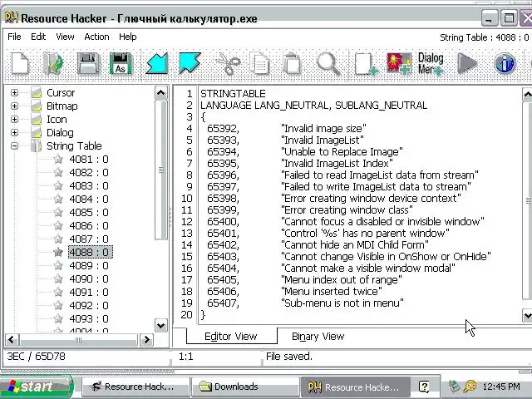Open the Help menu
Image resolution: width=532 pixels, height=399 pixels.
click(127, 37)
